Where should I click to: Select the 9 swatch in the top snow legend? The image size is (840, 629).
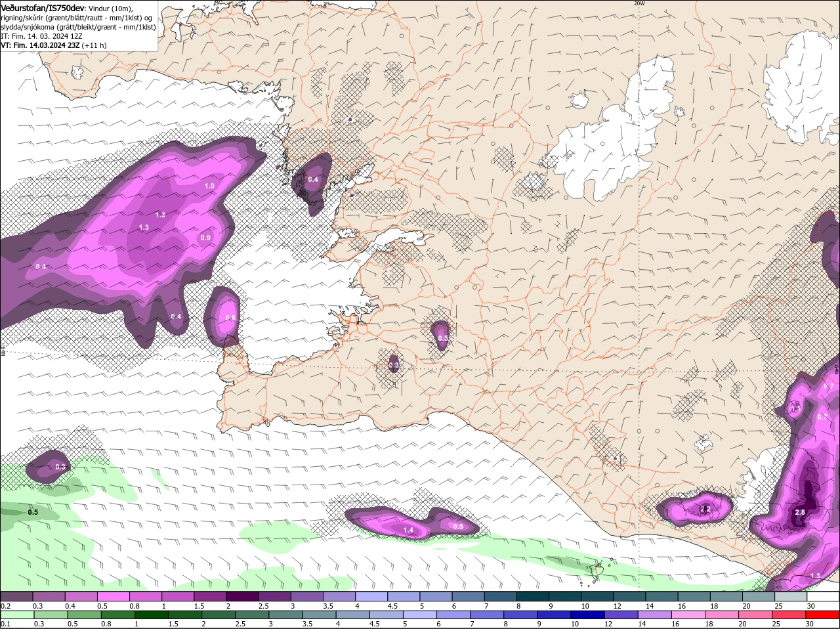(564, 596)
